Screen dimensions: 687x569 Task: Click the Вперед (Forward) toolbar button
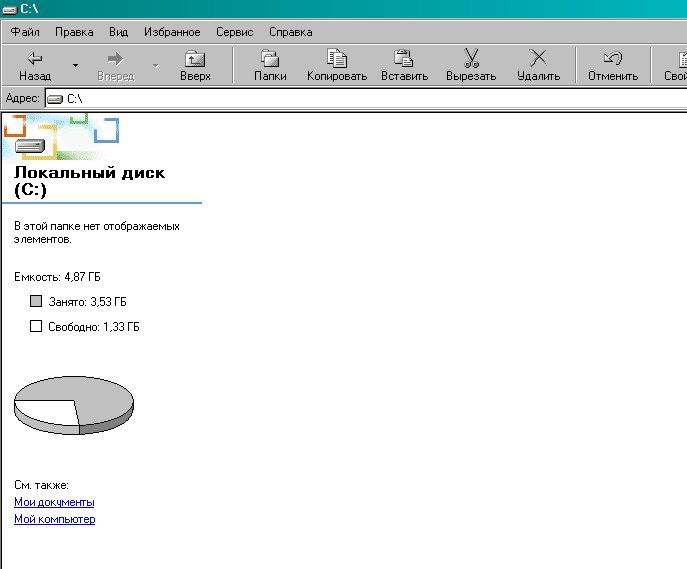(116, 66)
